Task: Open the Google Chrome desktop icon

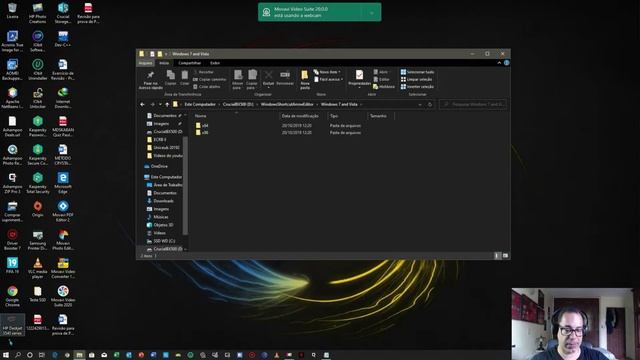Action: click(x=12, y=296)
